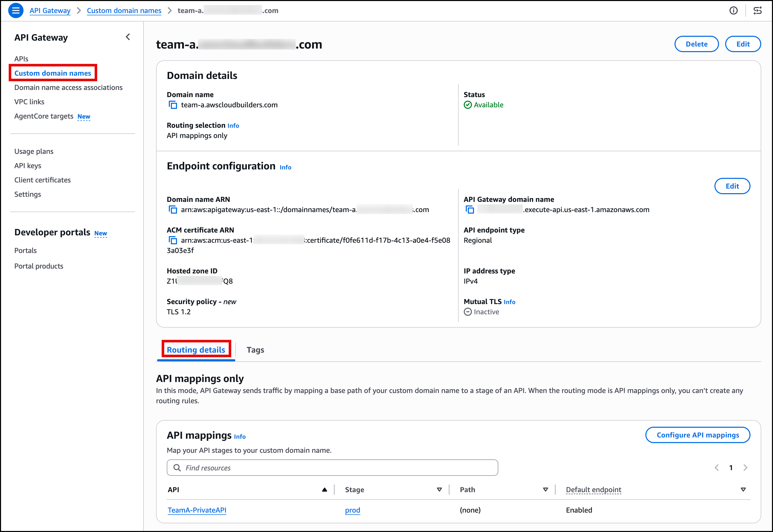
Task: Sort by Default endpoint column
Action: pyautogui.click(x=743, y=490)
